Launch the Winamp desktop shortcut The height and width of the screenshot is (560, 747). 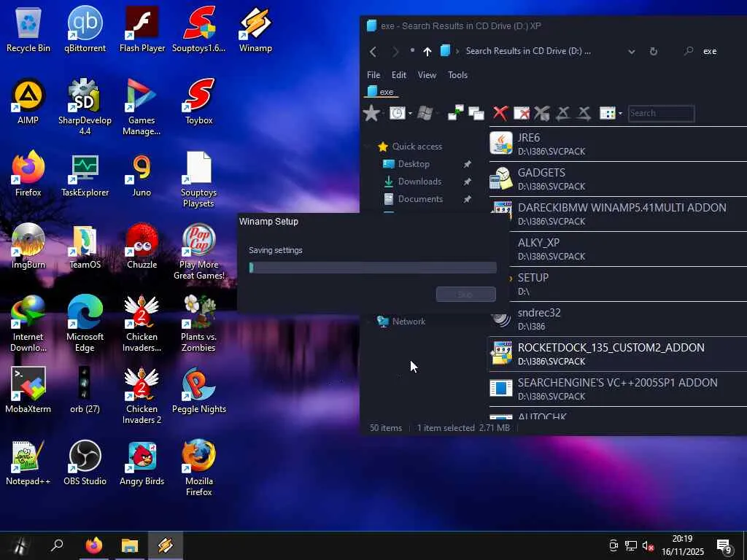pyautogui.click(x=255, y=28)
